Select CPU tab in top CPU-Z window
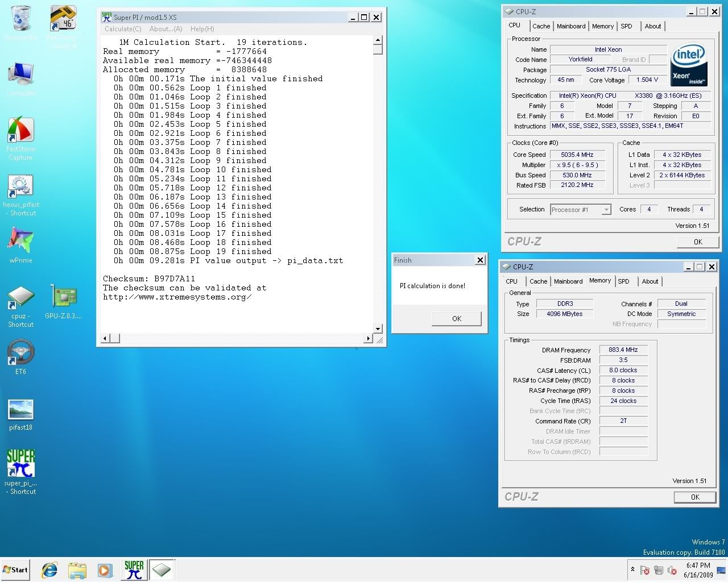This screenshot has width=728, height=582. 515,25
